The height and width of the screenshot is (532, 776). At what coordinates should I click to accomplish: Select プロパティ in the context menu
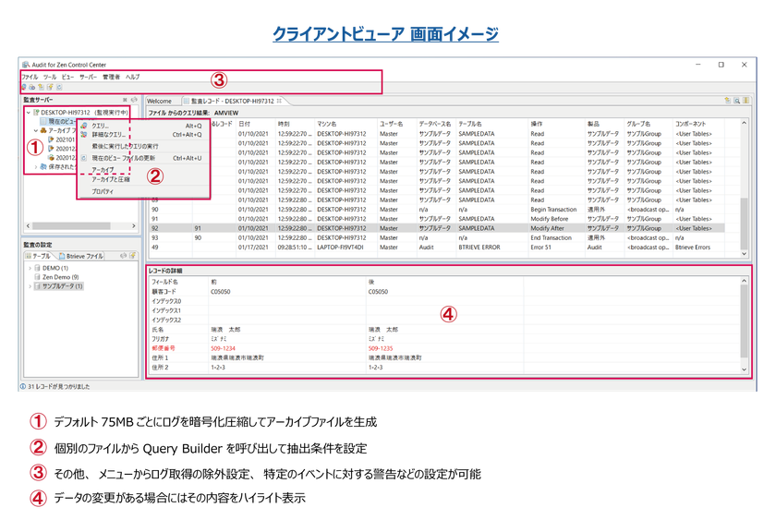102,190
